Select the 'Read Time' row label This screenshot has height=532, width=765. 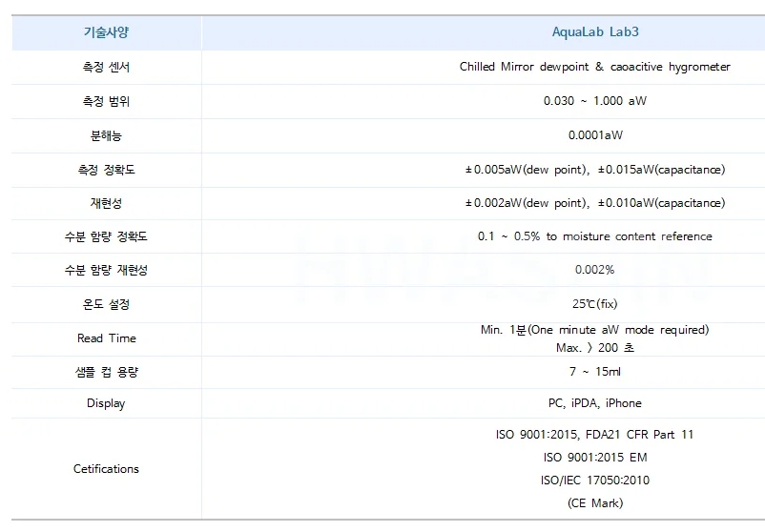point(107,338)
